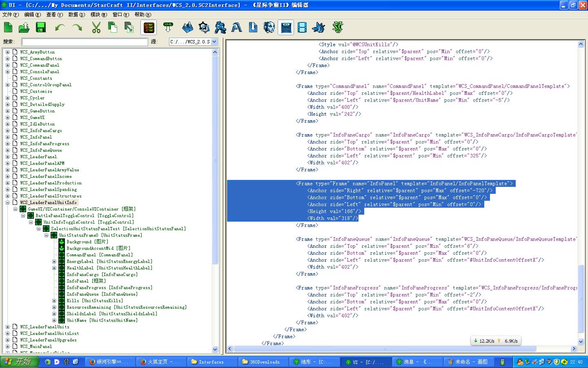Select InfoPaneQueue [InfoPaneQueue] tree item

[102, 294]
